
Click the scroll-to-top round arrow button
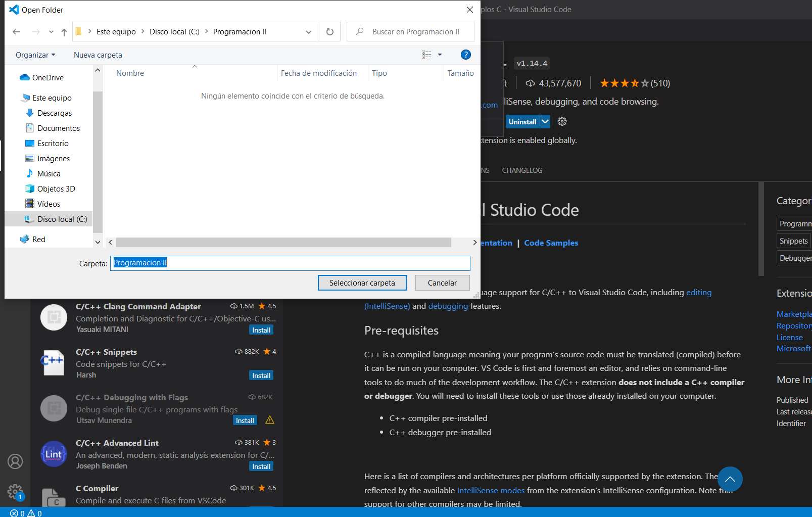click(730, 479)
